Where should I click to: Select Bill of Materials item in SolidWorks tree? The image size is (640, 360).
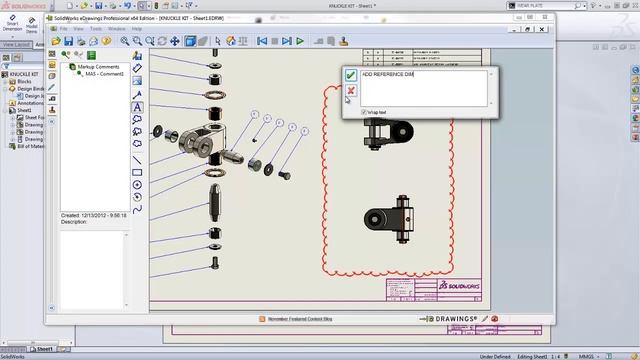(31, 146)
